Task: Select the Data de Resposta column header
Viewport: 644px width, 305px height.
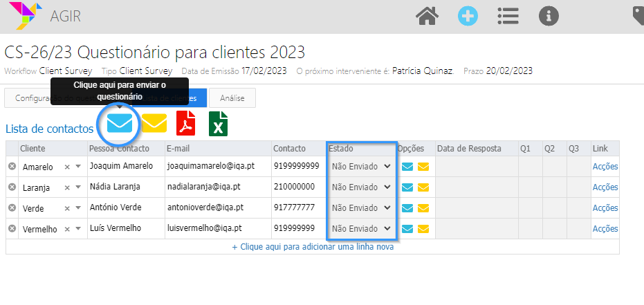Action: 477,148
